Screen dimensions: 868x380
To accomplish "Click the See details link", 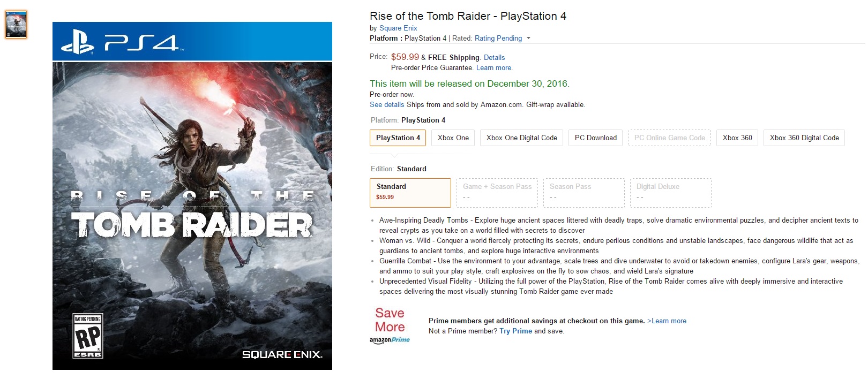I will tap(386, 104).
